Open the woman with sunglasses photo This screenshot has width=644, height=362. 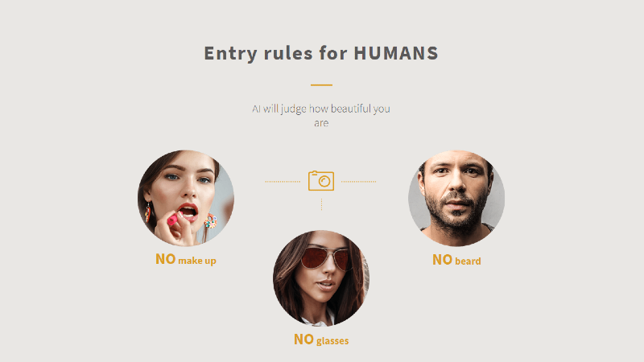pyautogui.click(x=321, y=278)
